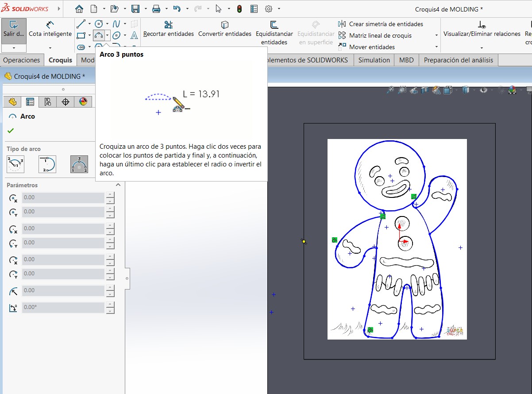This screenshot has height=394, width=532.
Task: Increase the arc radius with its up spinner
Action: pos(110,288)
